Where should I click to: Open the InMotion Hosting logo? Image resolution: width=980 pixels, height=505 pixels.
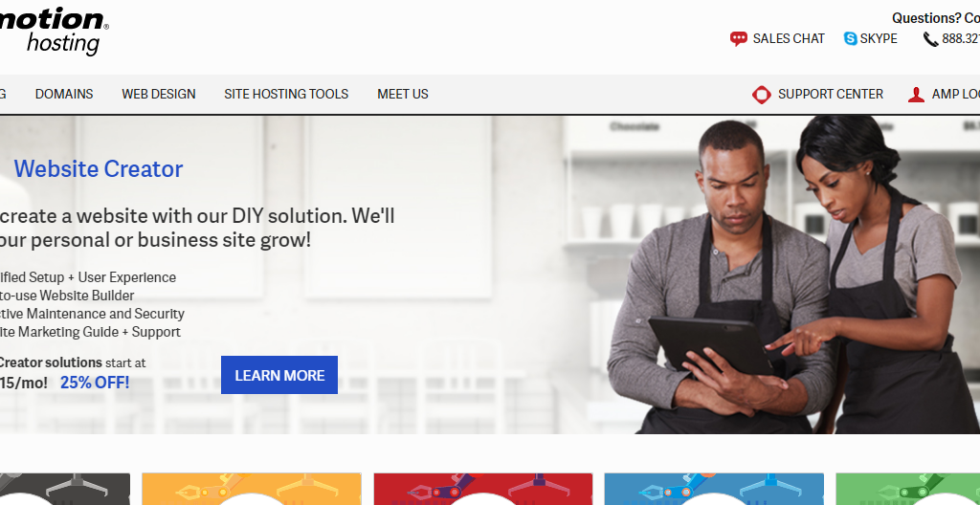(55, 30)
